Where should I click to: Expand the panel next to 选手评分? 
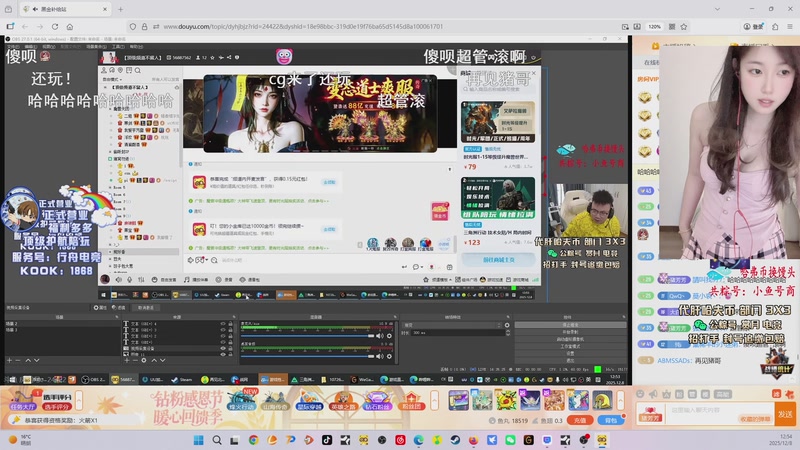[79, 401]
